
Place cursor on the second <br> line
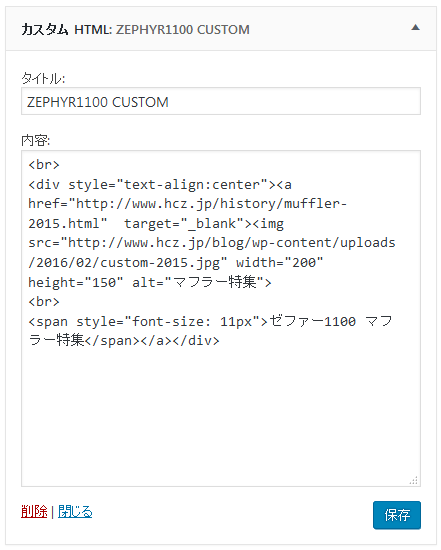(x=44, y=302)
